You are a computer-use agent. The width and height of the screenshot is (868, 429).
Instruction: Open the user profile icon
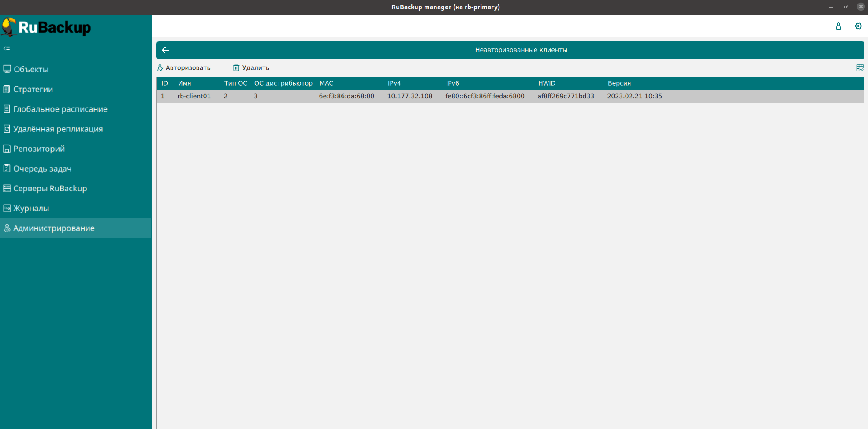coord(838,26)
